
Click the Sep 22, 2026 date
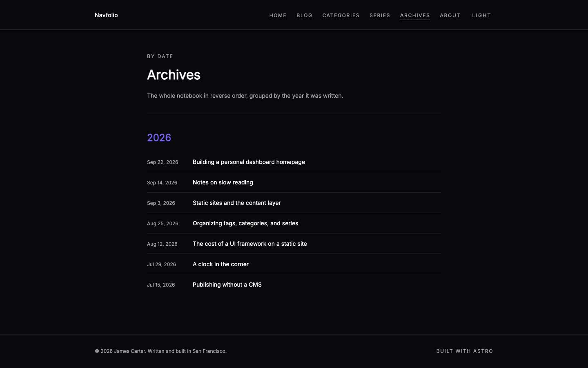tap(163, 162)
